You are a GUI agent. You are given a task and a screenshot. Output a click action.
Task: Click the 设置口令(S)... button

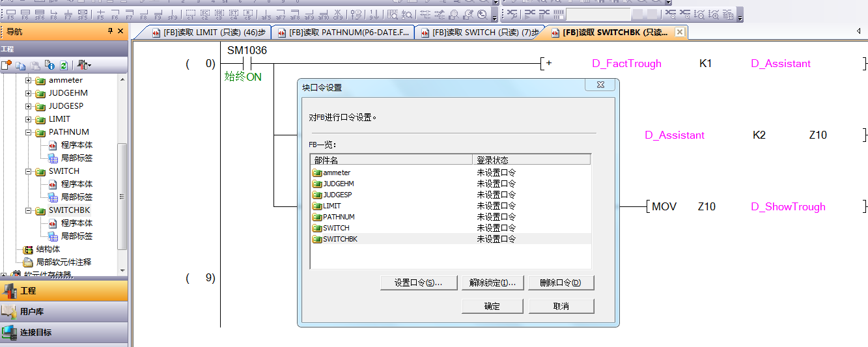click(418, 283)
